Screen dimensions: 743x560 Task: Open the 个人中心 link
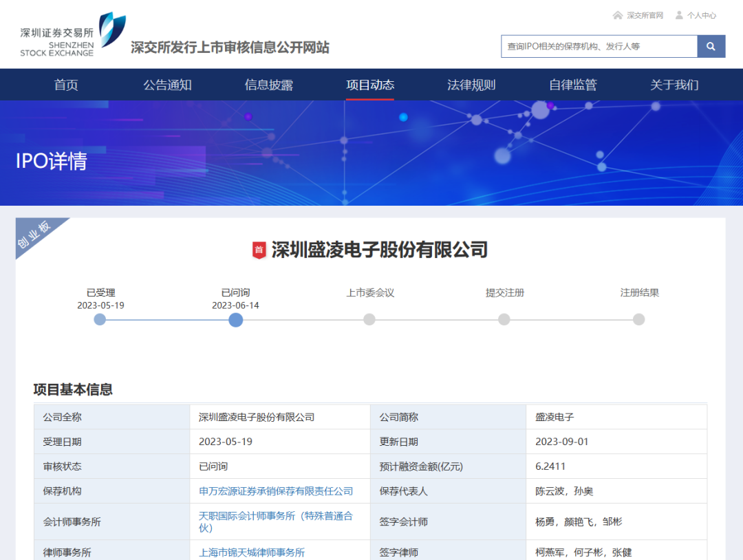tap(702, 16)
